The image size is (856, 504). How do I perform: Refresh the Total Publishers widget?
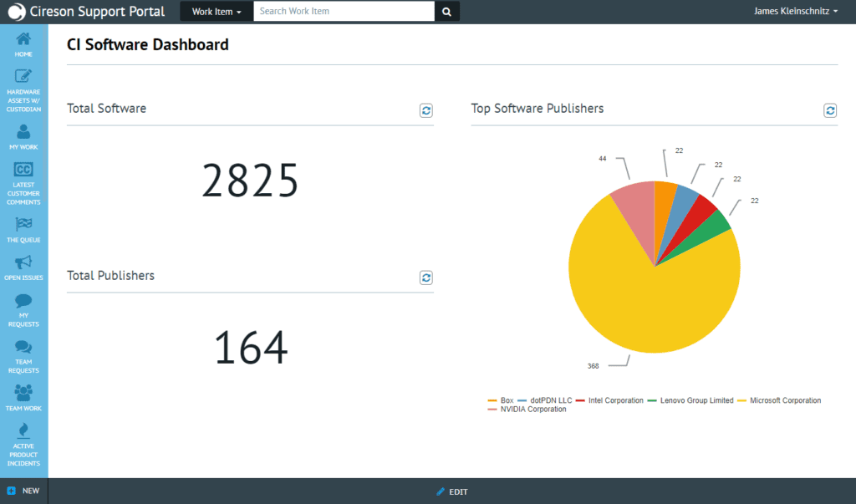pos(425,278)
